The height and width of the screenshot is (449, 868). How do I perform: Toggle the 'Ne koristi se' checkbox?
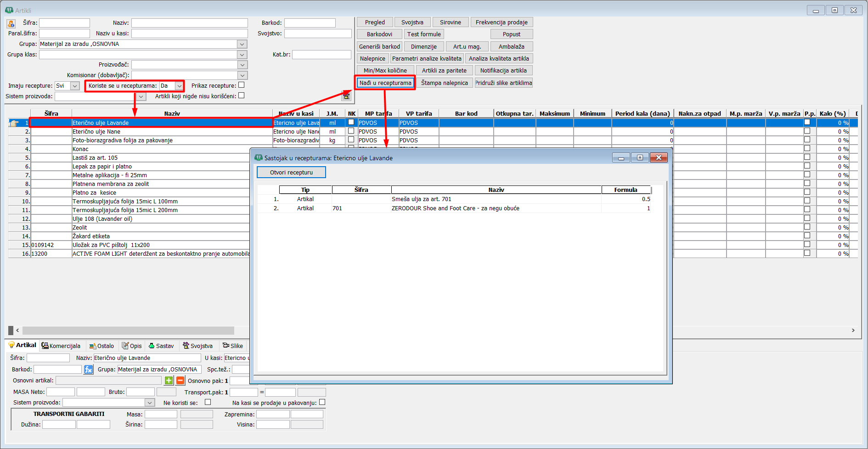[x=208, y=402]
